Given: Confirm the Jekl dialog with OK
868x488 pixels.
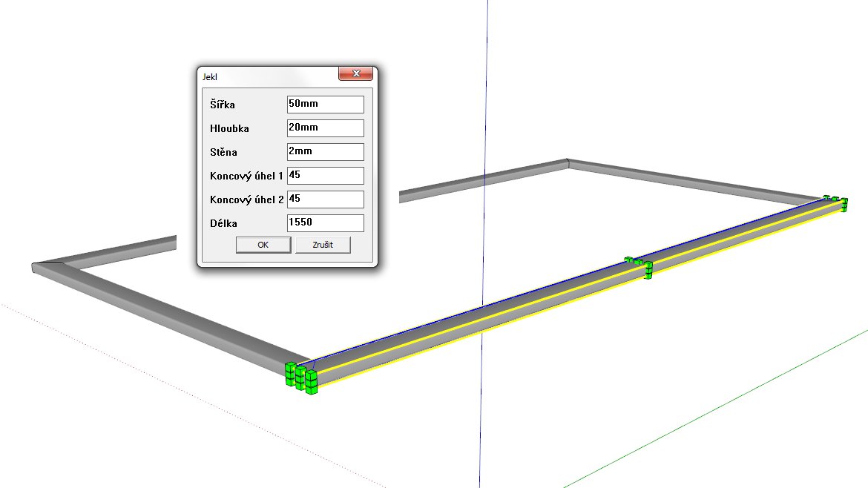Looking at the screenshot, I should point(263,245).
